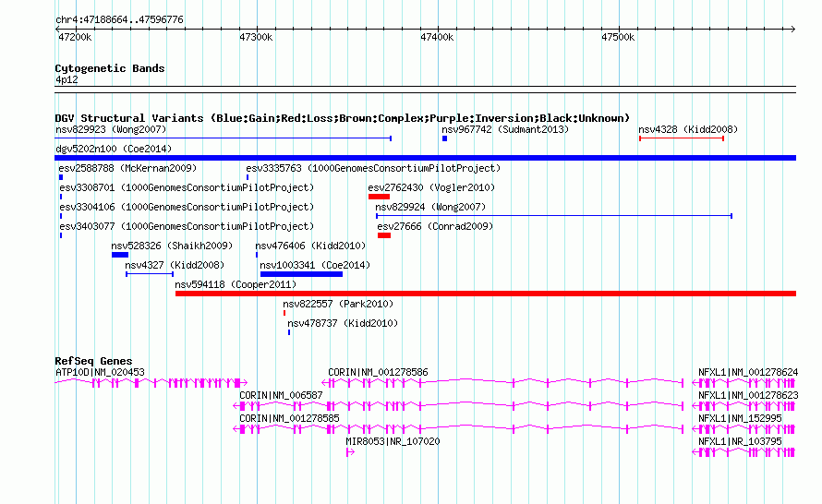Screen dimensions: 822x504
Task: Open NFXL1 NM_152995 transcript label
Action: tap(740, 418)
